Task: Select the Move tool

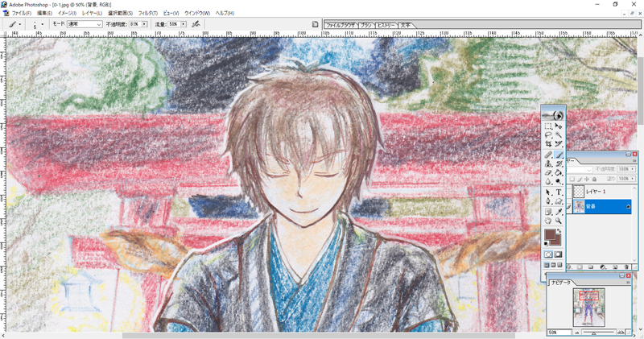Action: tap(559, 126)
